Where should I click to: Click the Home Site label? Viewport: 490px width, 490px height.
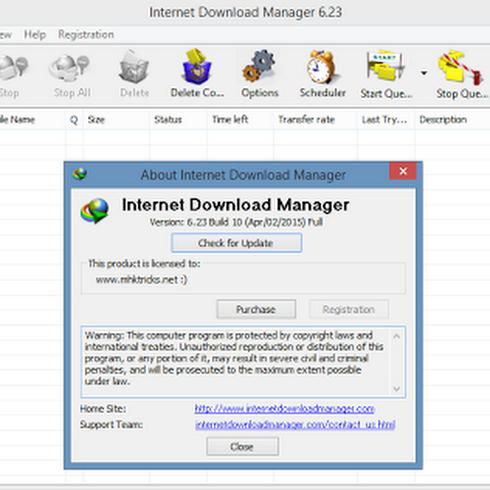[x=103, y=409]
